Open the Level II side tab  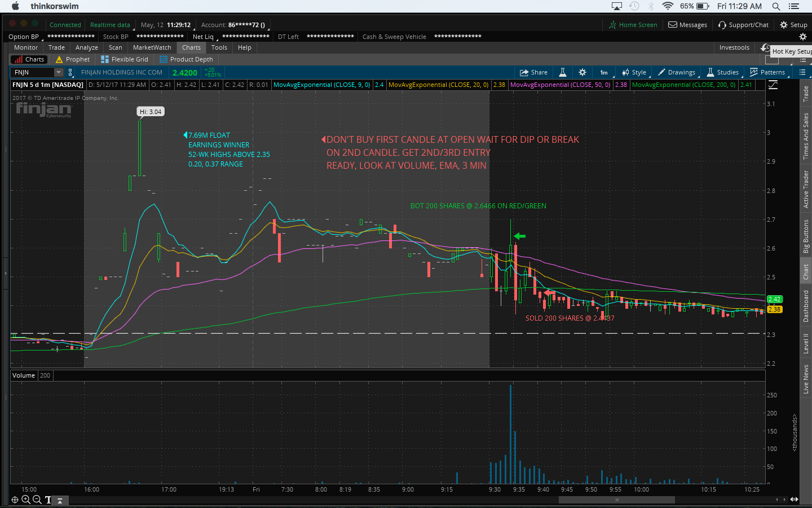806,344
